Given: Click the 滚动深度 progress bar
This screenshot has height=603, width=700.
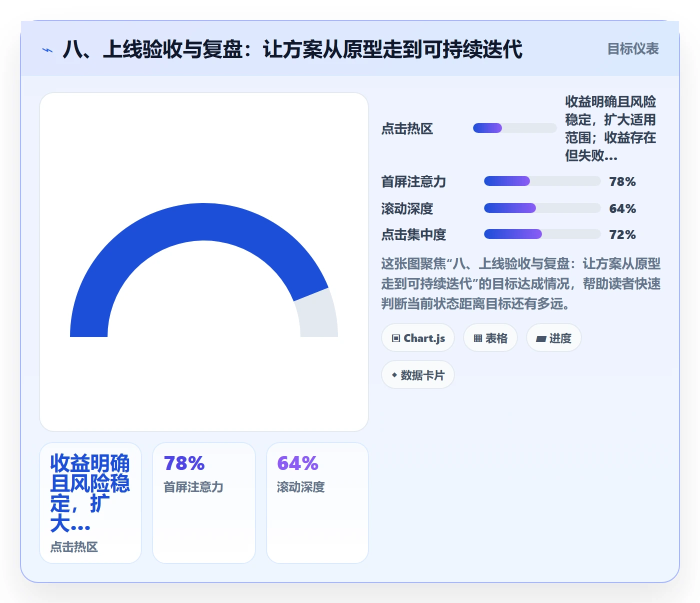Looking at the screenshot, I should 542,208.
